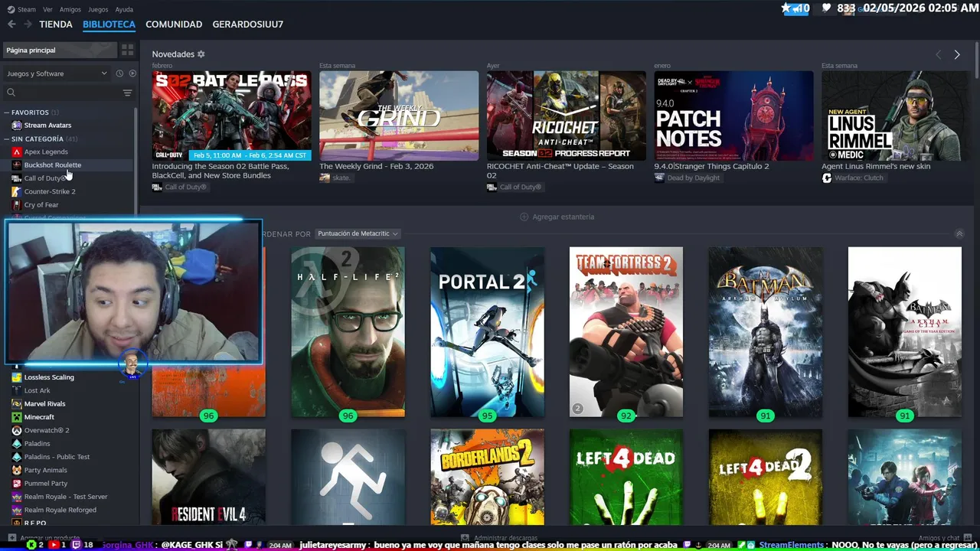
Task: Collapse the game shelf with double chevron
Action: pos(959,233)
